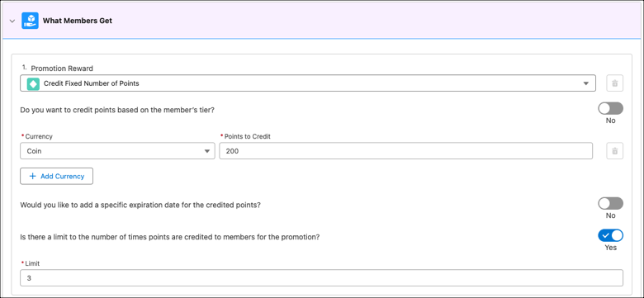The width and height of the screenshot is (644, 298).
Task: Click the tier-based credit question text
Action: 117,111
